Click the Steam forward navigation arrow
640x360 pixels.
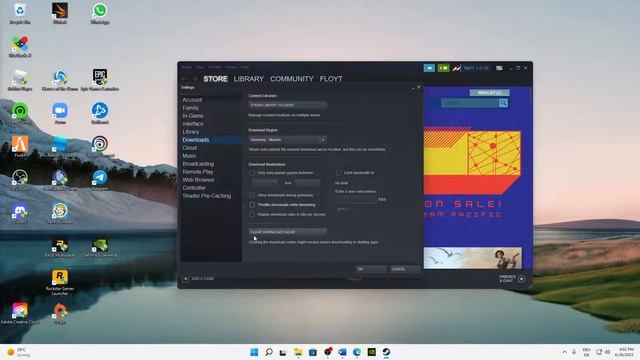coord(195,79)
